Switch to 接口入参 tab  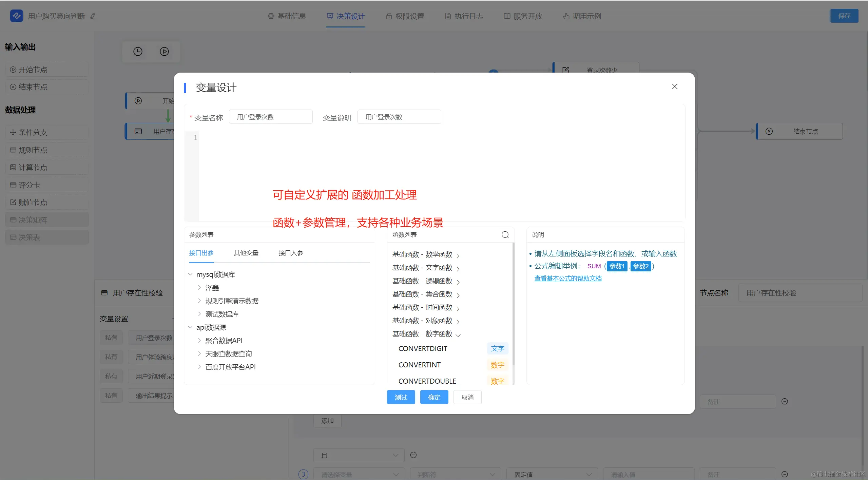[x=291, y=253]
